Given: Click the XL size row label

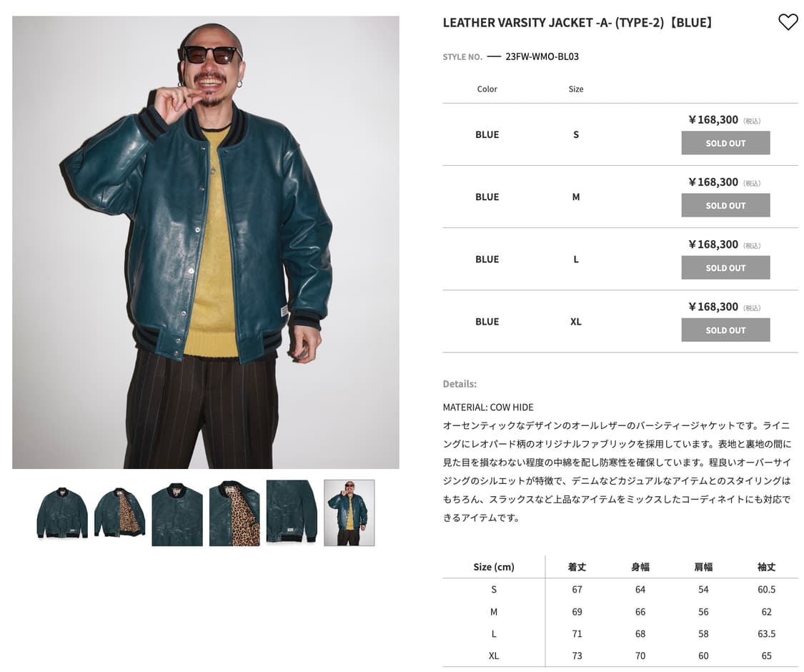Looking at the screenshot, I should (x=576, y=322).
